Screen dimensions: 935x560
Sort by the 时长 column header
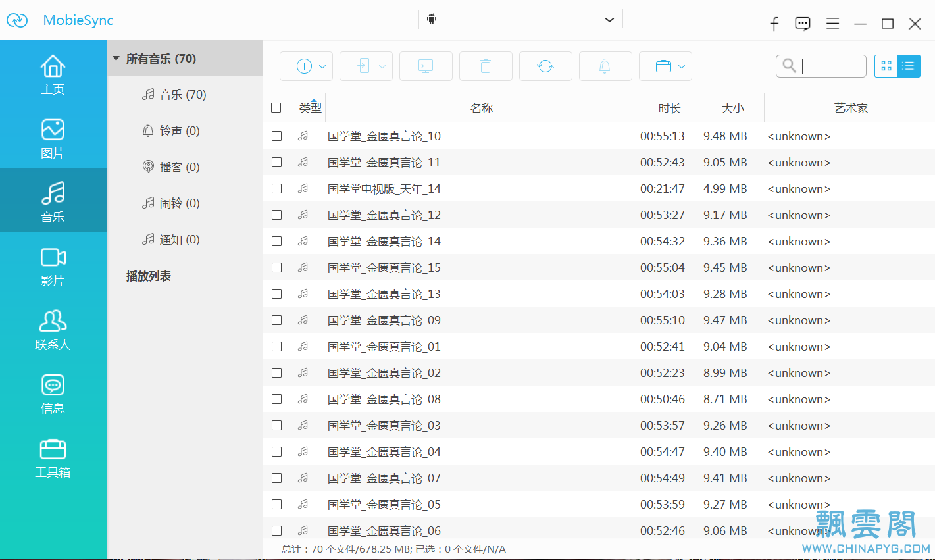point(670,108)
